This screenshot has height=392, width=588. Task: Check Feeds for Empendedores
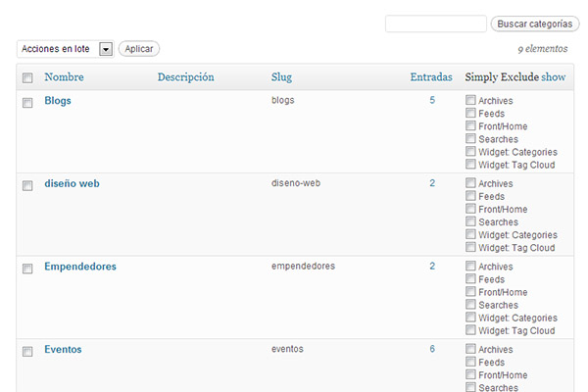click(470, 278)
